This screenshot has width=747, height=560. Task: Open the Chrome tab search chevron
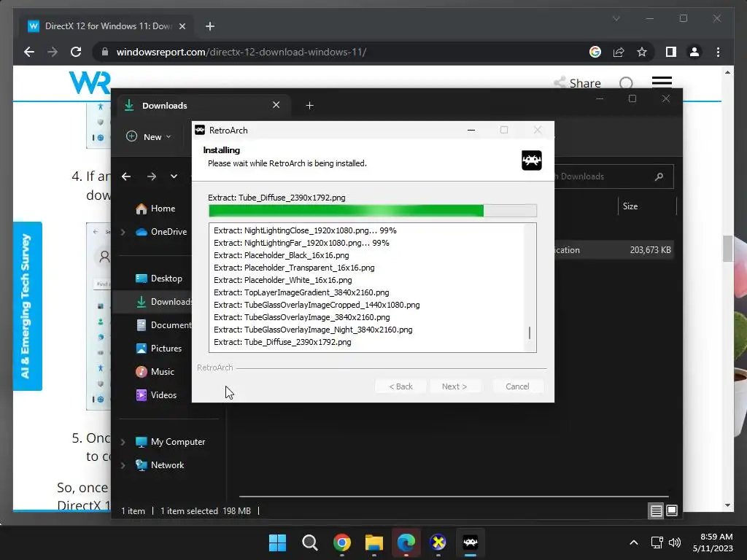[x=616, y=18]
